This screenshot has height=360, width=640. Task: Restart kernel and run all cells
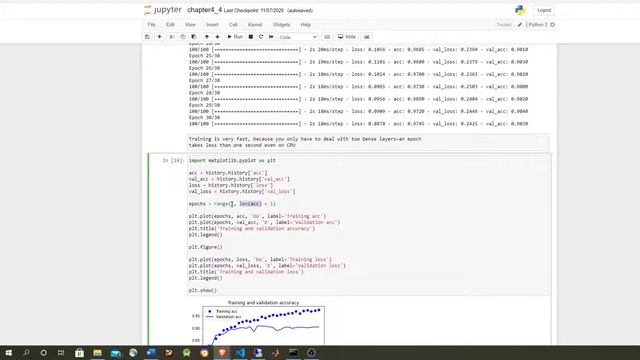pos(271,37)
